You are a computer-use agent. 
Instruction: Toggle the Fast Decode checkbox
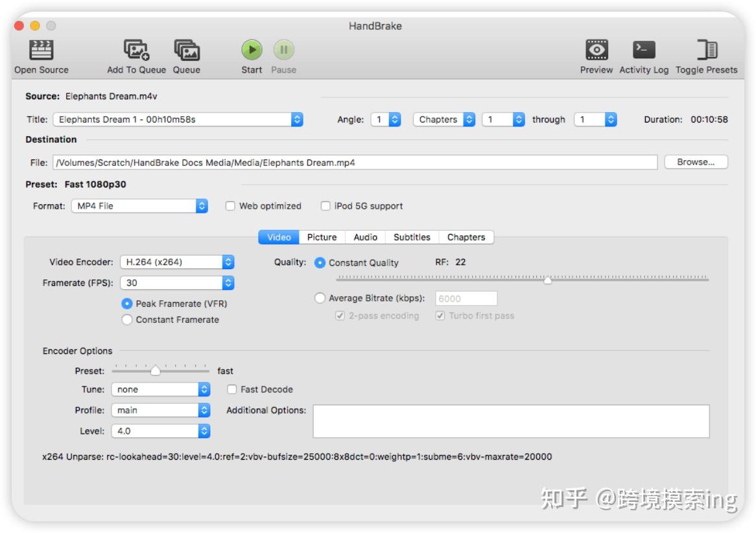[232, 389]
